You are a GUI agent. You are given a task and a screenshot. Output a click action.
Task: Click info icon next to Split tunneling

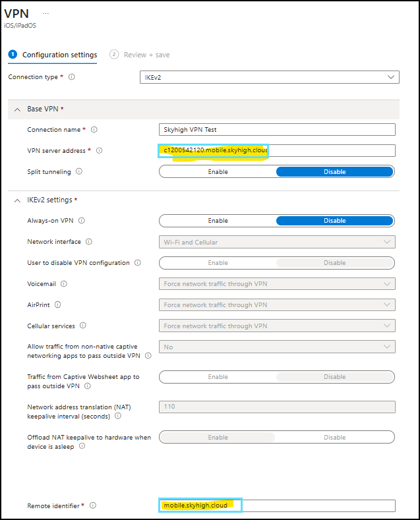pyautogui.click(x=79, y=172)
